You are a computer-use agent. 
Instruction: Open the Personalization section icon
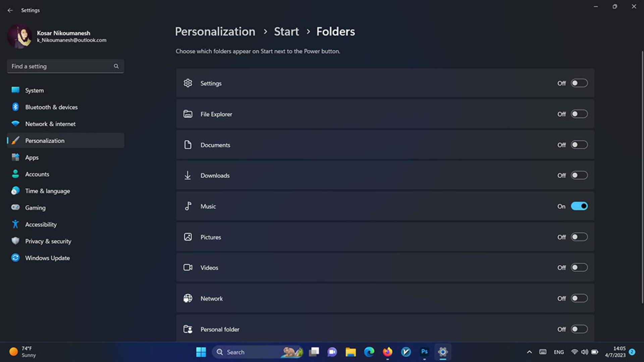(x=15, y=141)
